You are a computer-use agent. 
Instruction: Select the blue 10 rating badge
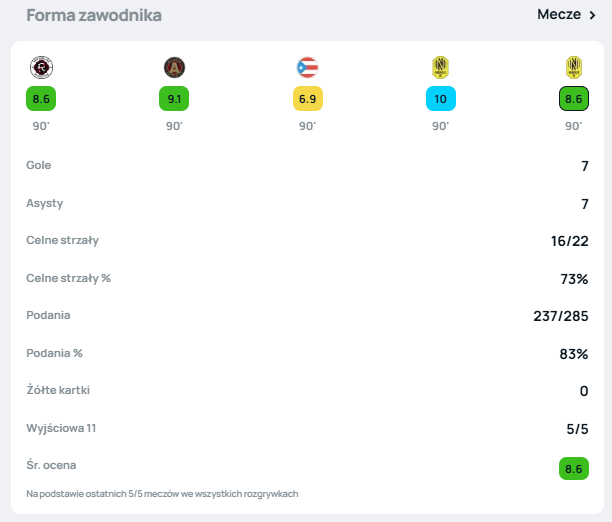[440, 99]
